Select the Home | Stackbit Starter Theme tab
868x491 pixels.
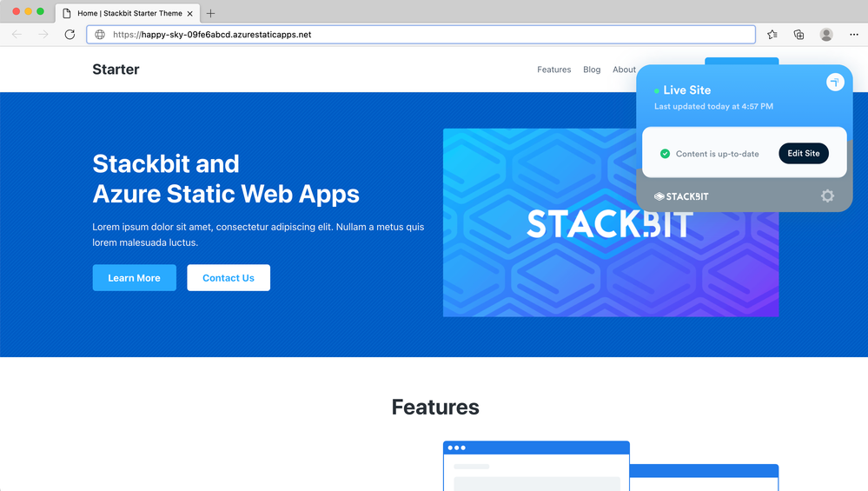128,13
